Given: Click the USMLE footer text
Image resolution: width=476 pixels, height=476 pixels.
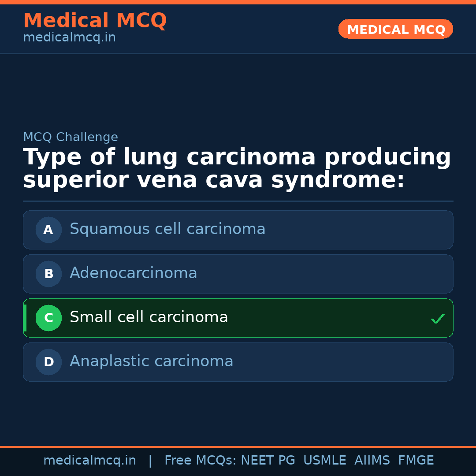Looking at the screenshot, I should coord(324,461).
